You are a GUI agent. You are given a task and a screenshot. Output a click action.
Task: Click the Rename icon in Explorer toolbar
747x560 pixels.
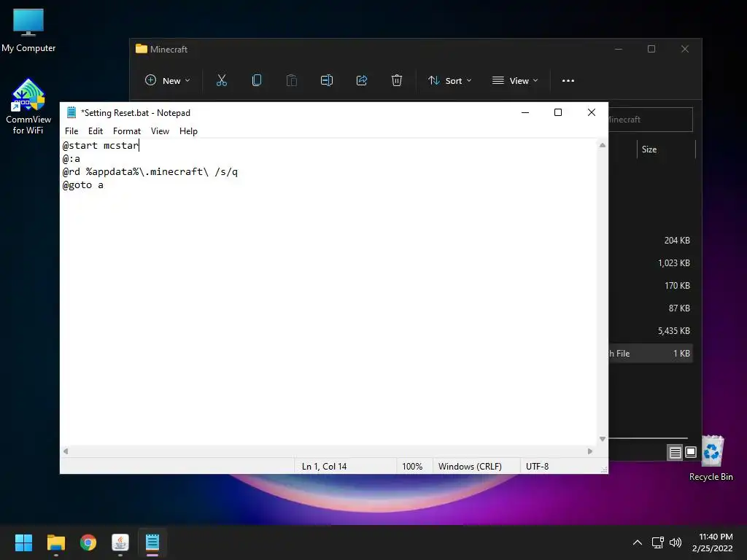[327, 80]
